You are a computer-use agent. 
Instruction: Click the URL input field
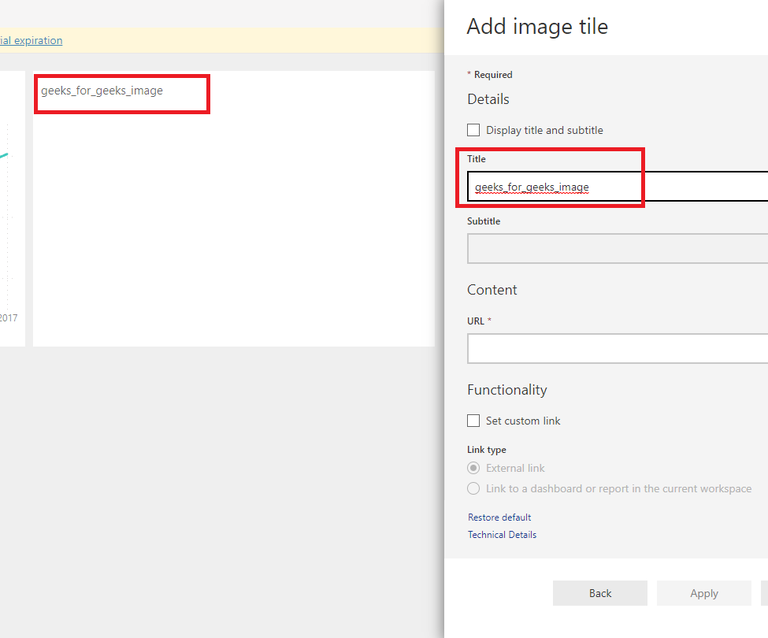pyautogui.click(x=617, y=348)
